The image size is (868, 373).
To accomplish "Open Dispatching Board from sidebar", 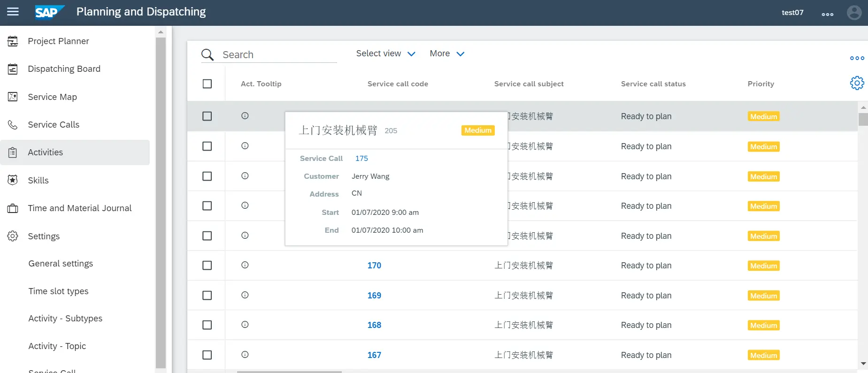I will pyautogui.click(x=64, y=69).
